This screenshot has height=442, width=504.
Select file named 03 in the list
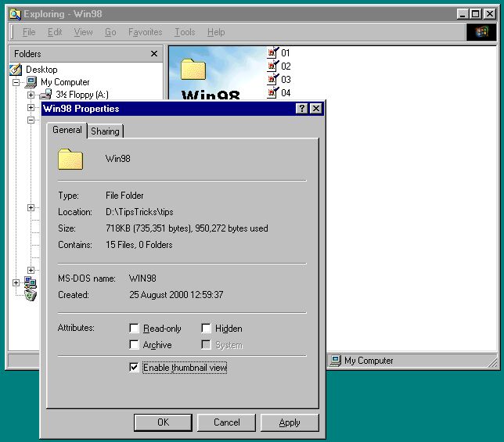[x=286, y=79]
